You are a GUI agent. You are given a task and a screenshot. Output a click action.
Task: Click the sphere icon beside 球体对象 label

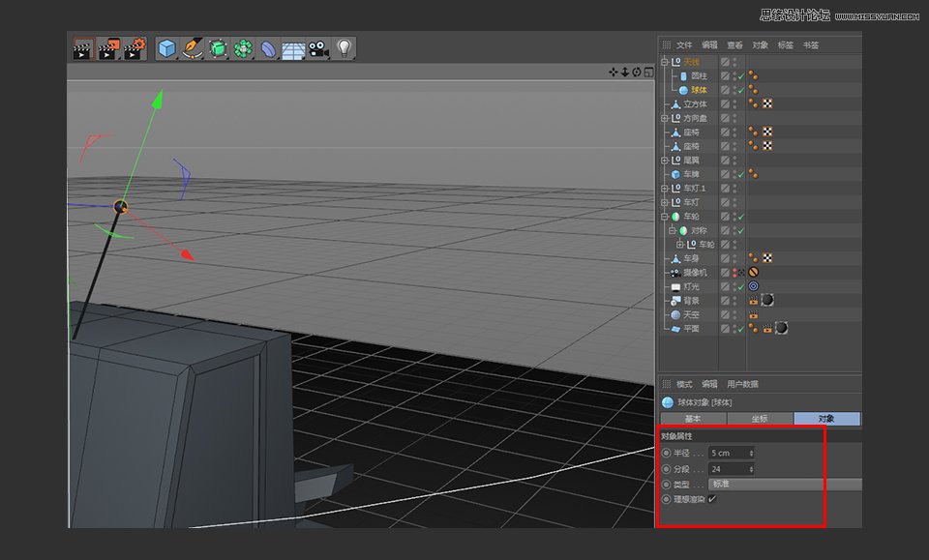pos(668,402)
